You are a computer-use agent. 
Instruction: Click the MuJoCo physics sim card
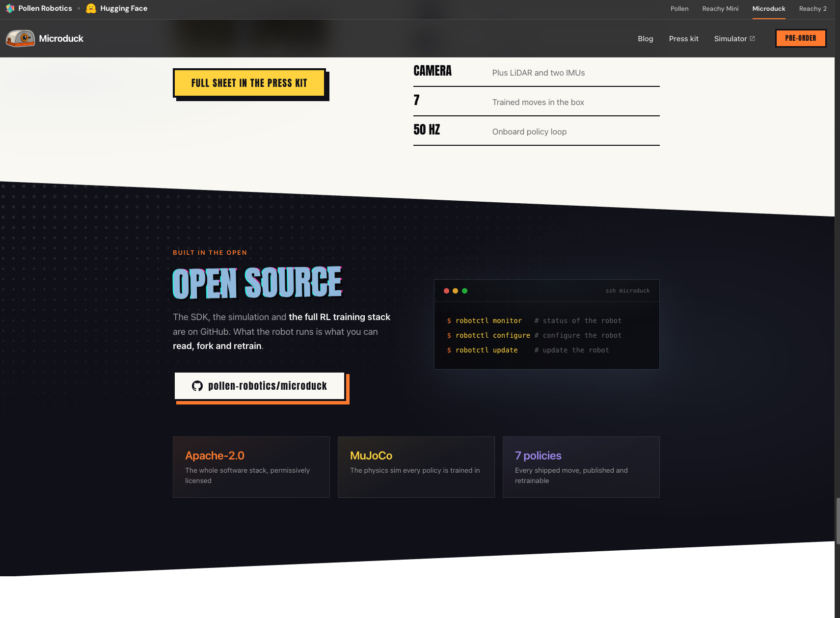416,467
